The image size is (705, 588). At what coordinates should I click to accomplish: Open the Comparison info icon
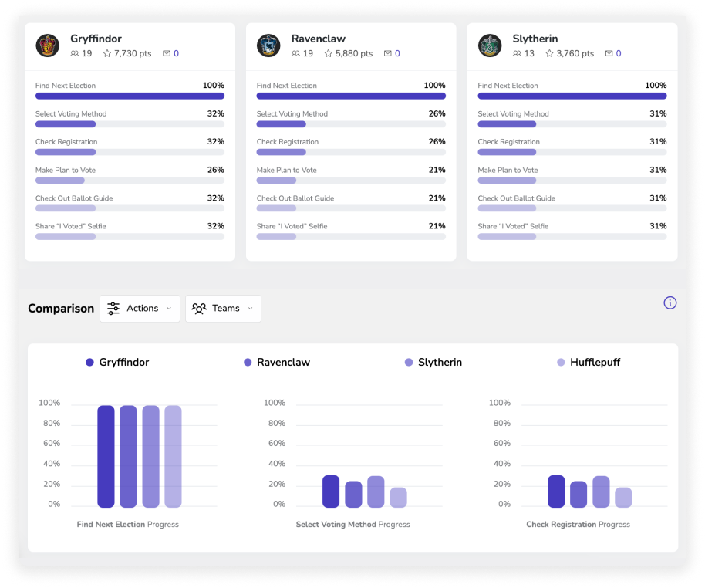[670, 302]
